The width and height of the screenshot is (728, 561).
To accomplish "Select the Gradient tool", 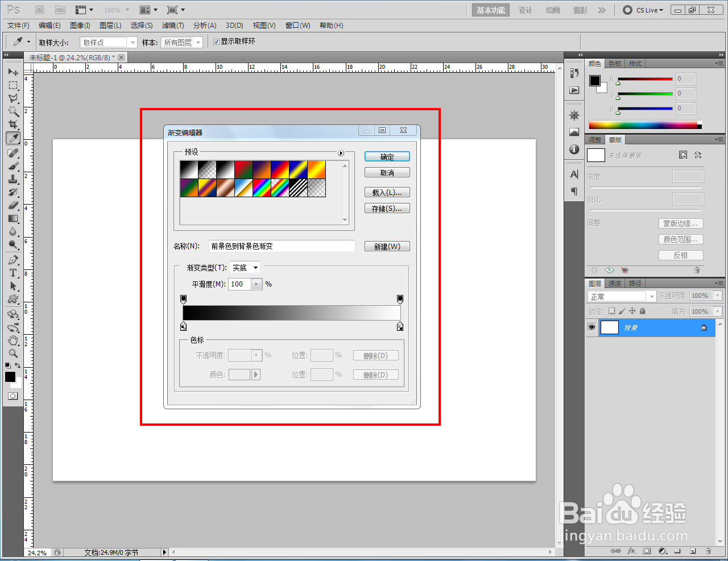I will (13, 218).
